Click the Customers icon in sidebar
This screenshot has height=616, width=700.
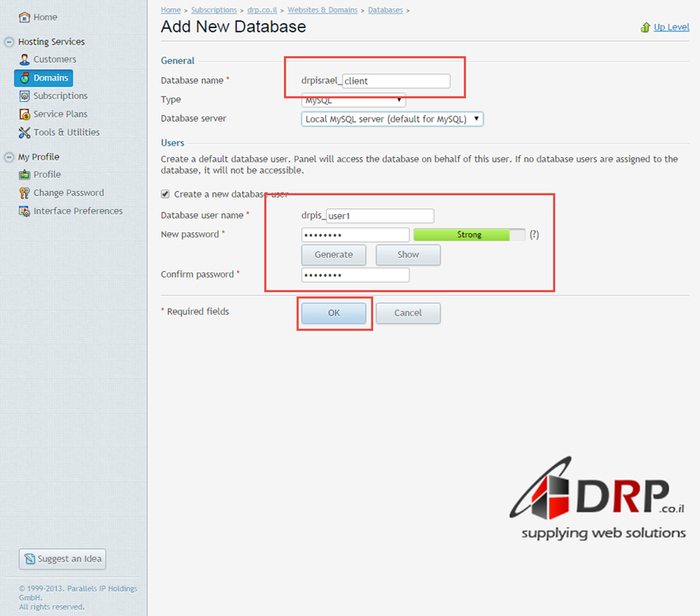[25, 59]
